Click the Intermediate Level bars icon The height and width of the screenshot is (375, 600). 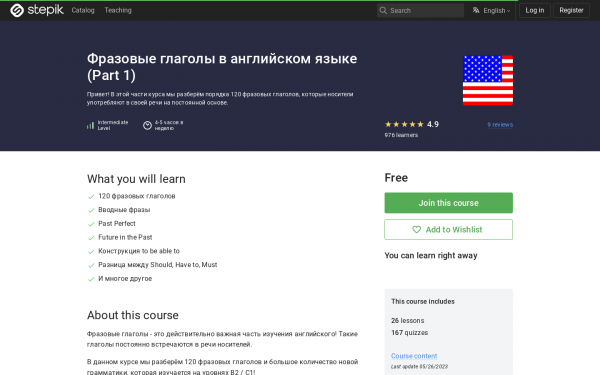click(90, 125)
